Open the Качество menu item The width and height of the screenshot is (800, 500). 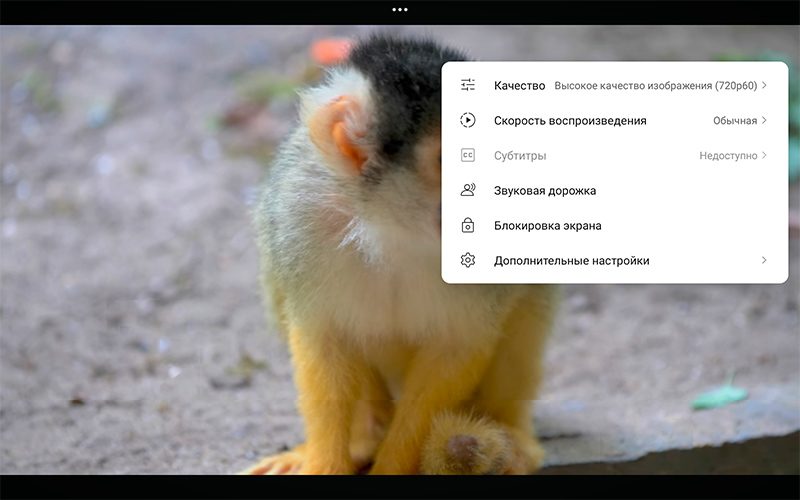519,86
